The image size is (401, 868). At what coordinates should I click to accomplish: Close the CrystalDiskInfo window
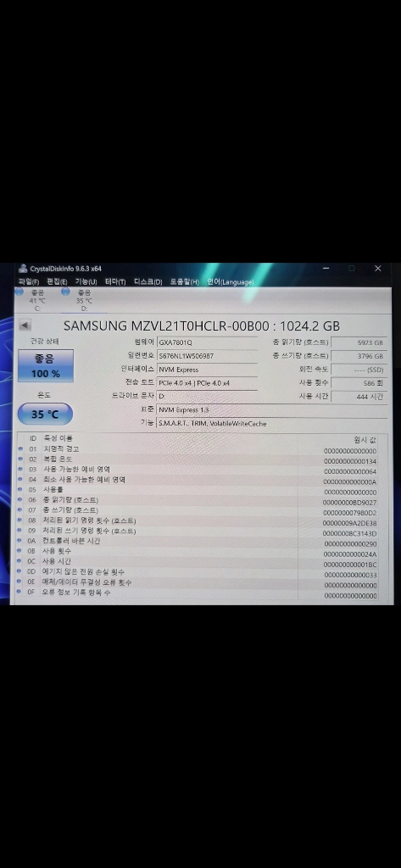tap(378, 269)
